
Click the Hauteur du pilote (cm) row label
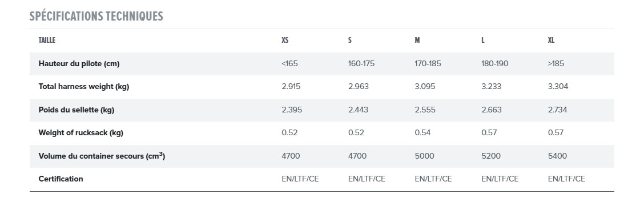(79, 63)
